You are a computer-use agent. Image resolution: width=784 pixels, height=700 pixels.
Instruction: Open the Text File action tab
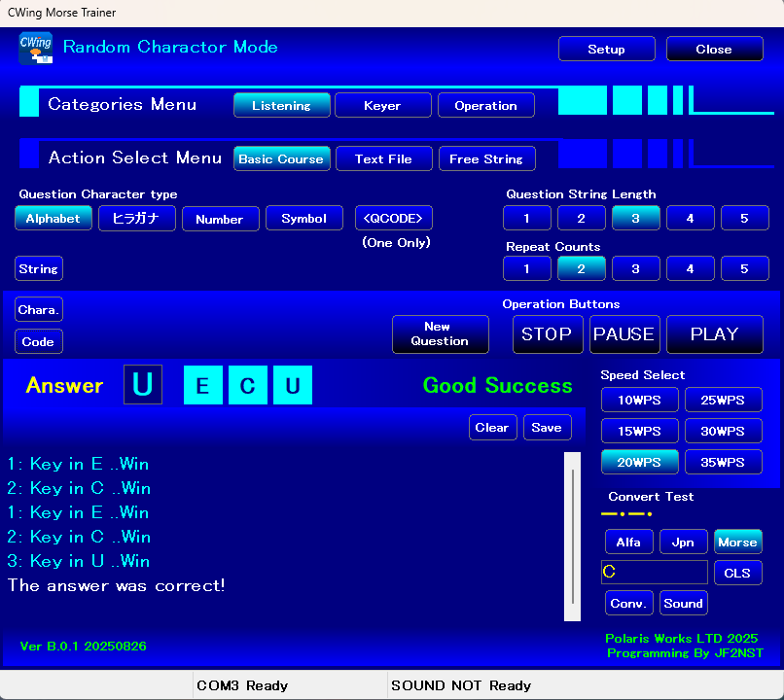[383, 159]
